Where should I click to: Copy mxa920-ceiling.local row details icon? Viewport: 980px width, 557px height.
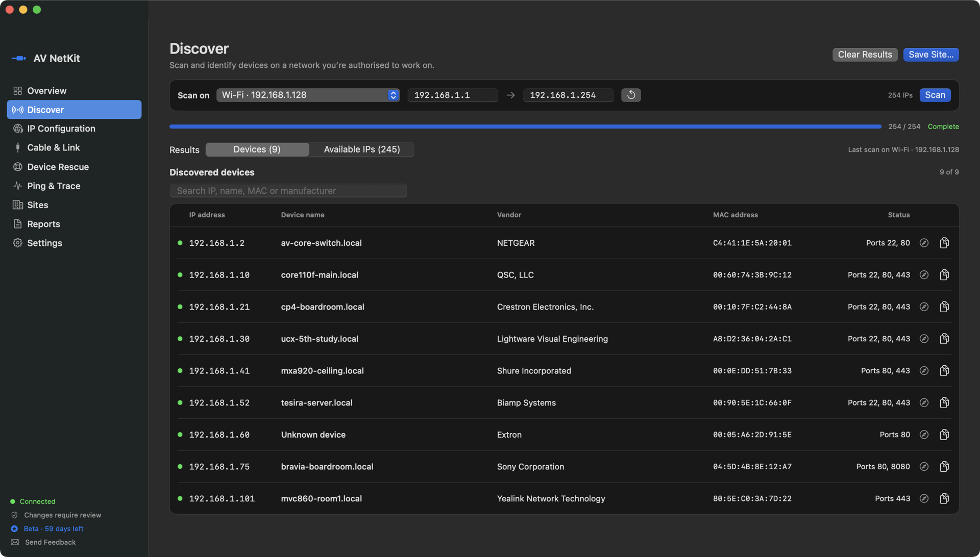[944, 371]
